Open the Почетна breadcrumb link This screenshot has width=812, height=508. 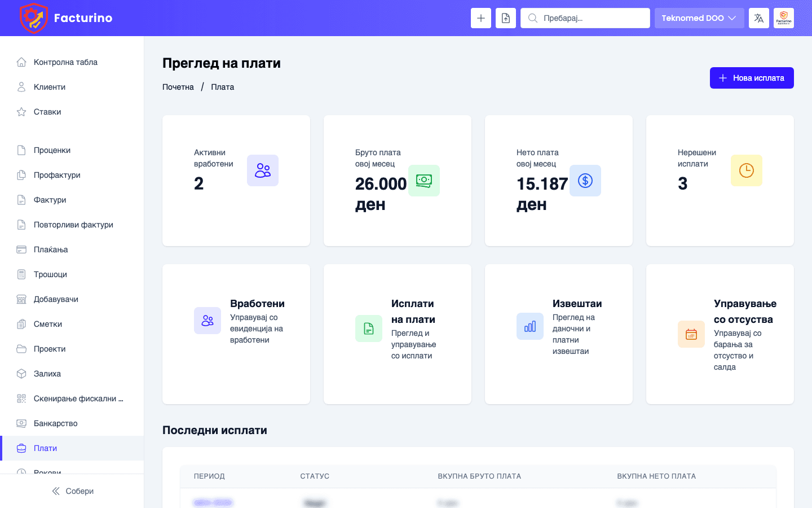point(178,86)
